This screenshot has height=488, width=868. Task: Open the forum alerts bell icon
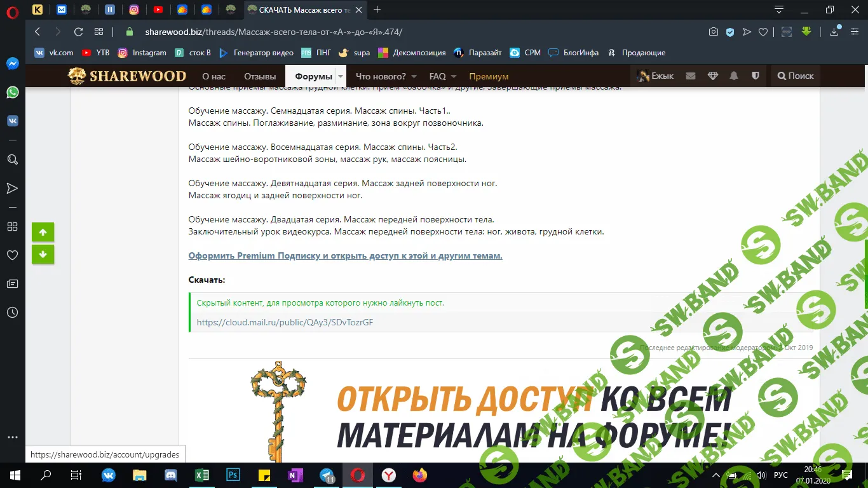(734, 76)
